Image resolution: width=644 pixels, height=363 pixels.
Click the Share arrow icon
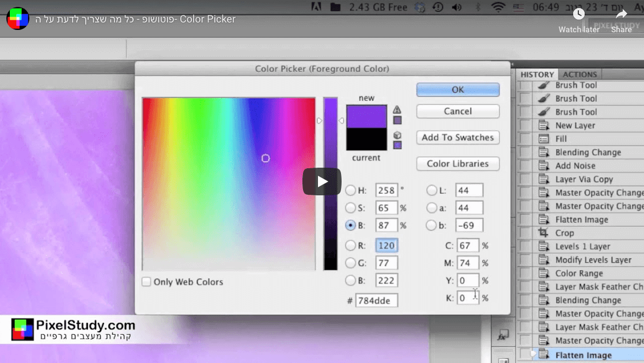(x=621, y=14)
